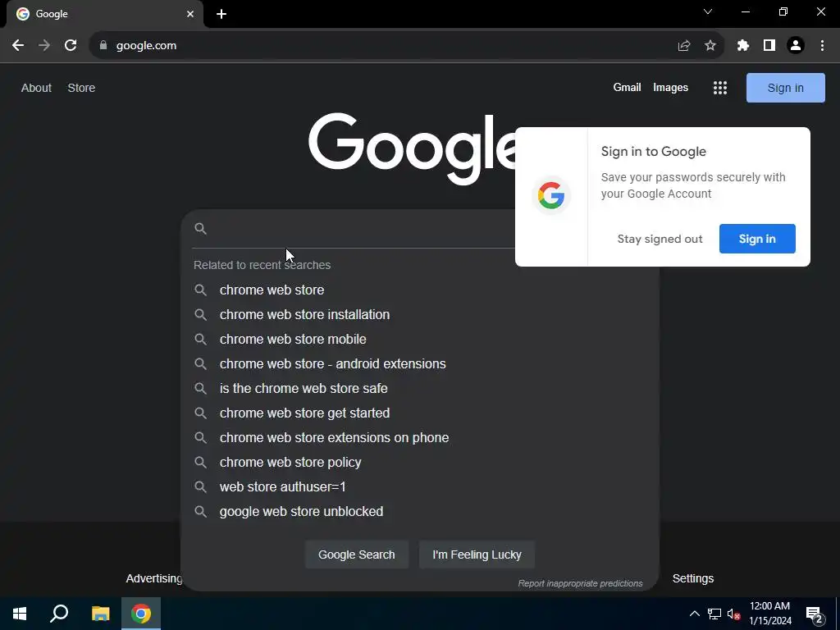This screenshot has height=630, width=840.
Task: Select "web store authuser=1" suggestion
Action: [x=420, y=487]
